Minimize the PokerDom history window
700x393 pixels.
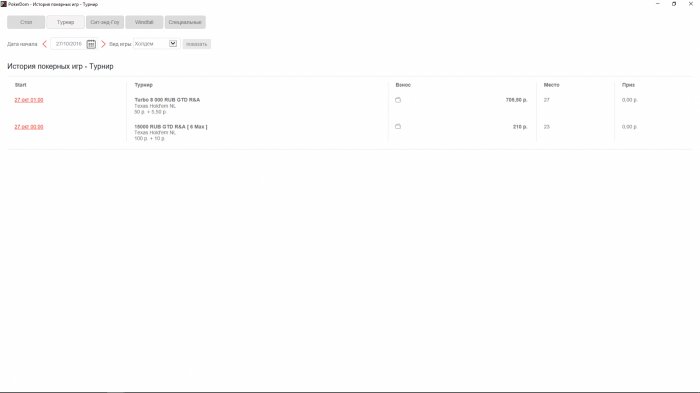(x=658, y=4)
